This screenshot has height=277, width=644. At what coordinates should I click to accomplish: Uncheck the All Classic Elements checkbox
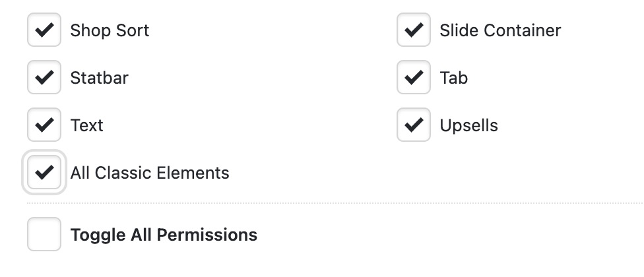click(44, 173)
